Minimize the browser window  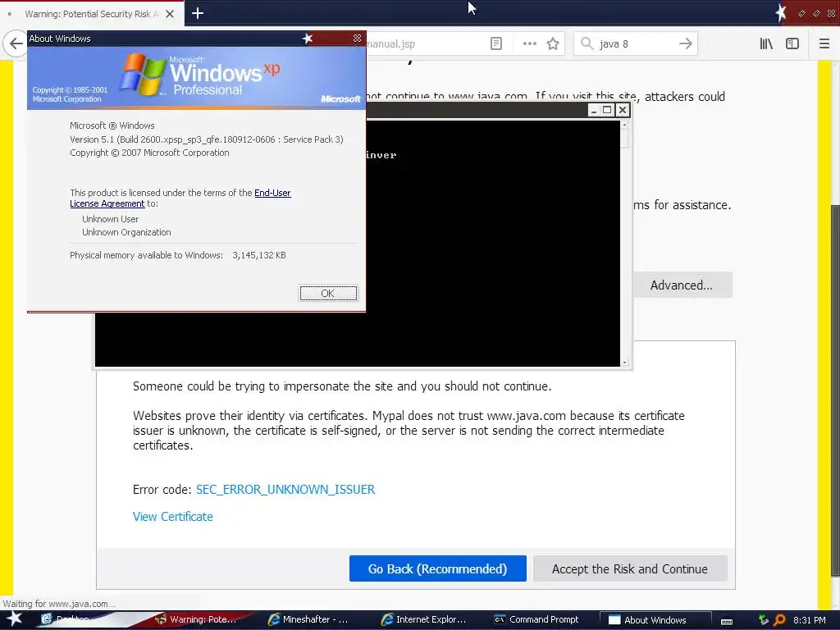click(x=801, y=14)
